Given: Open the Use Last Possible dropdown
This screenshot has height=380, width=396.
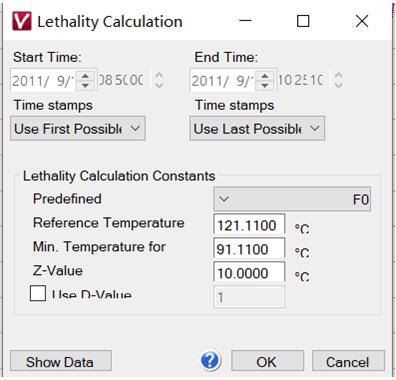Looking at the screenshot, I should pos(257,128).
